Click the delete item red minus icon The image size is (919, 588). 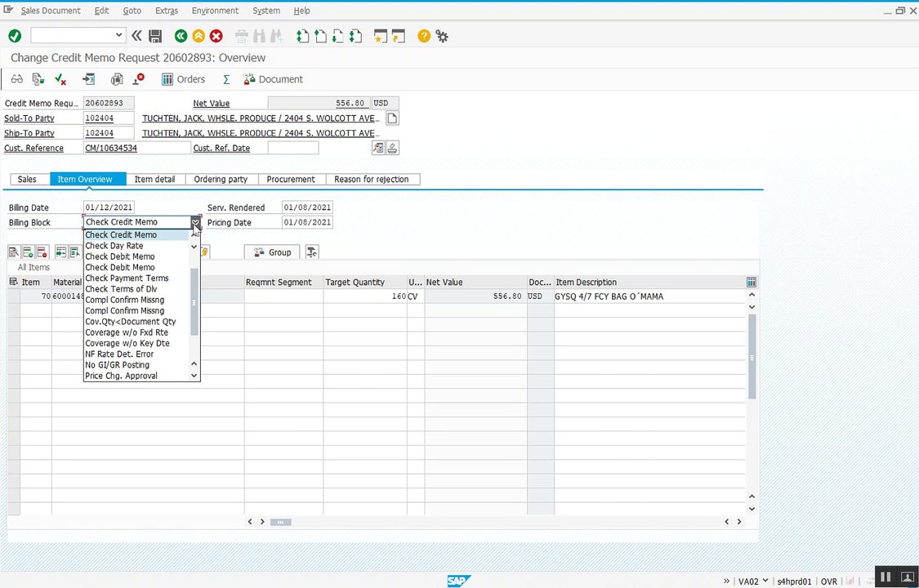coord(42,252)
